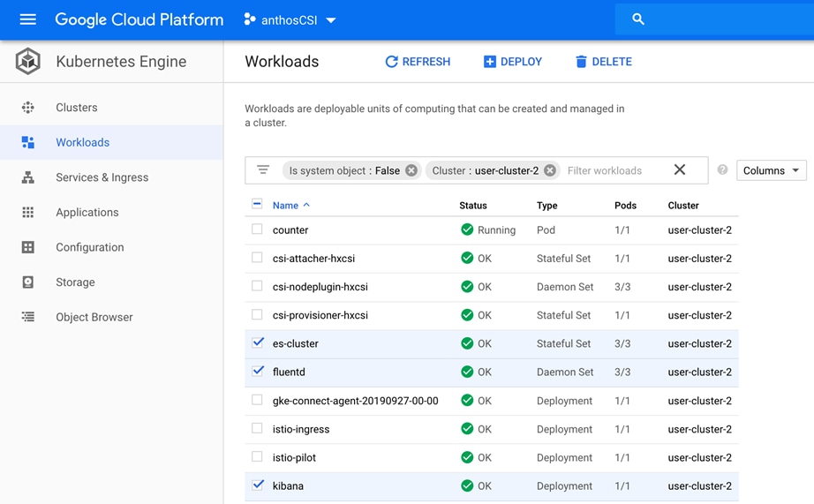Image resolution: width=814 pixels, height=504 pixels.
Task: Check the istio-ingress row checkbox
Action: click(257, 428)
